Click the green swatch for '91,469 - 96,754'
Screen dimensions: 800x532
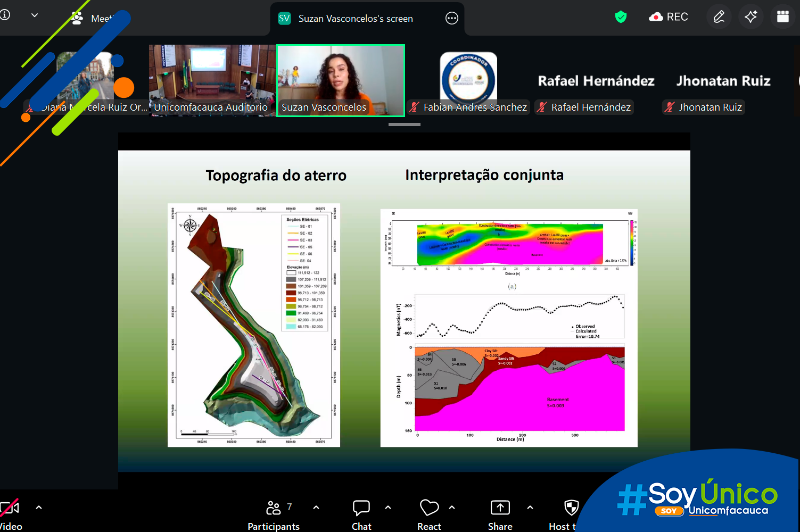[x=291, y=313]
